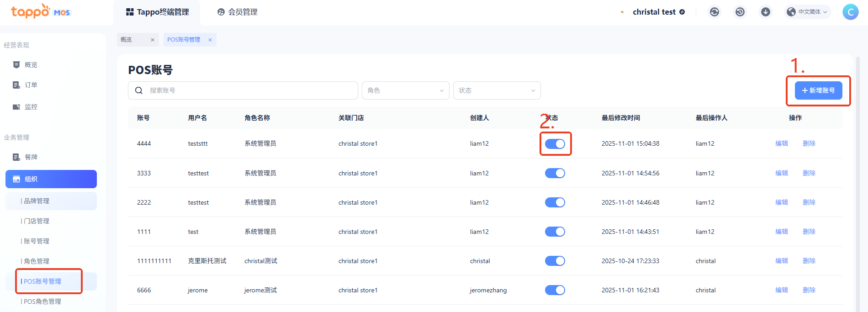The width and height of the screenshot is (868, 312).
Task: Expand the 角色 filter dropdown
Action: coord(405,90)
